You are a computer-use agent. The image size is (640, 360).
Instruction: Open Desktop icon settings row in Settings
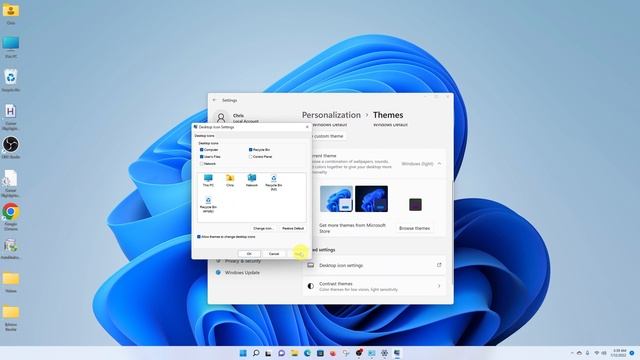coord(374,265)
